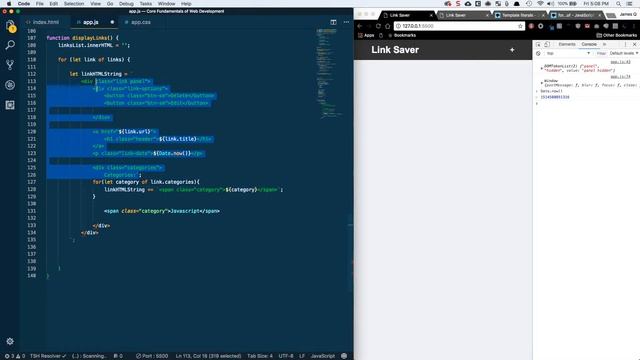Toggle the DevTools device toolbar icon
This screenshot has width=640, height=360.
[547, 44]
